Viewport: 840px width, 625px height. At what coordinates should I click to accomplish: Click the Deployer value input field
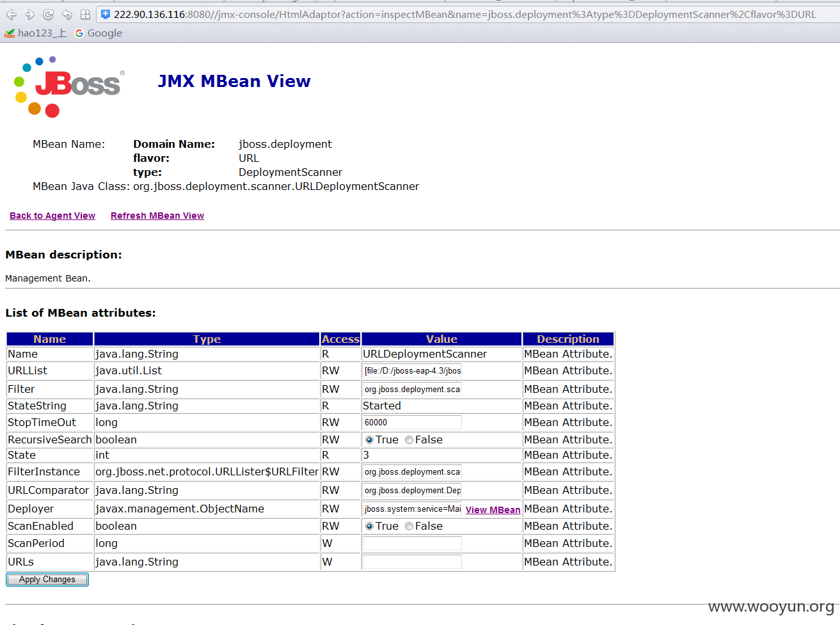(412, 509)
